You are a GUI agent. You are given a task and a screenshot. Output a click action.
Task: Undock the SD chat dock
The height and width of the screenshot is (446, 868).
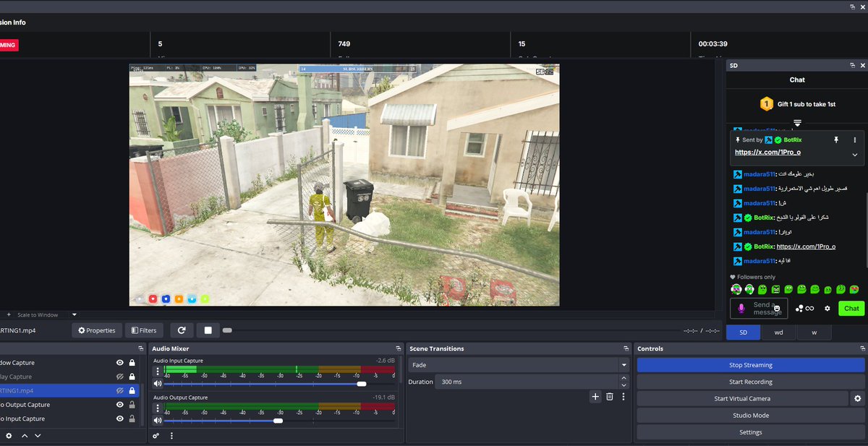[x=852, y=65]
